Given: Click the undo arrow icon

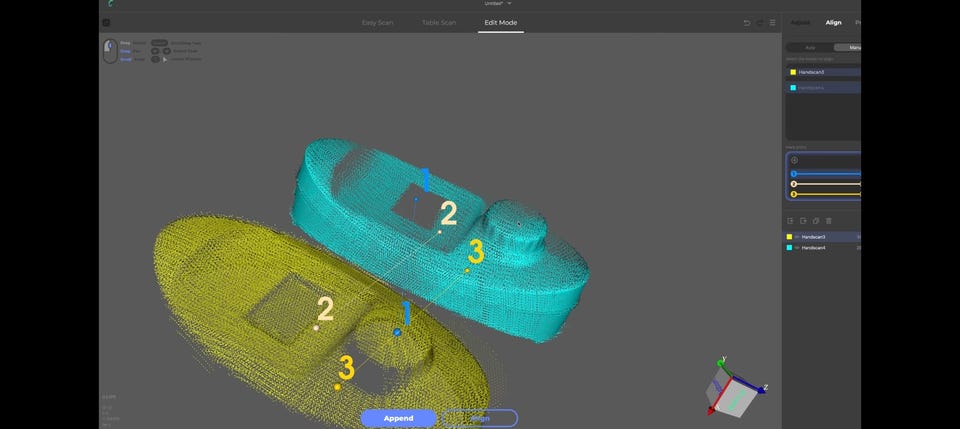Looking at the screenshot, I should tap(746, 23).
